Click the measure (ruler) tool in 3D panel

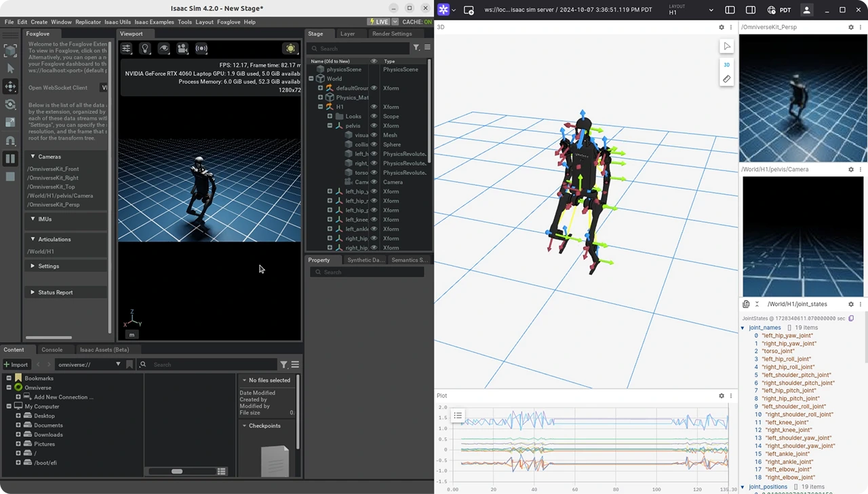point(726,79)
